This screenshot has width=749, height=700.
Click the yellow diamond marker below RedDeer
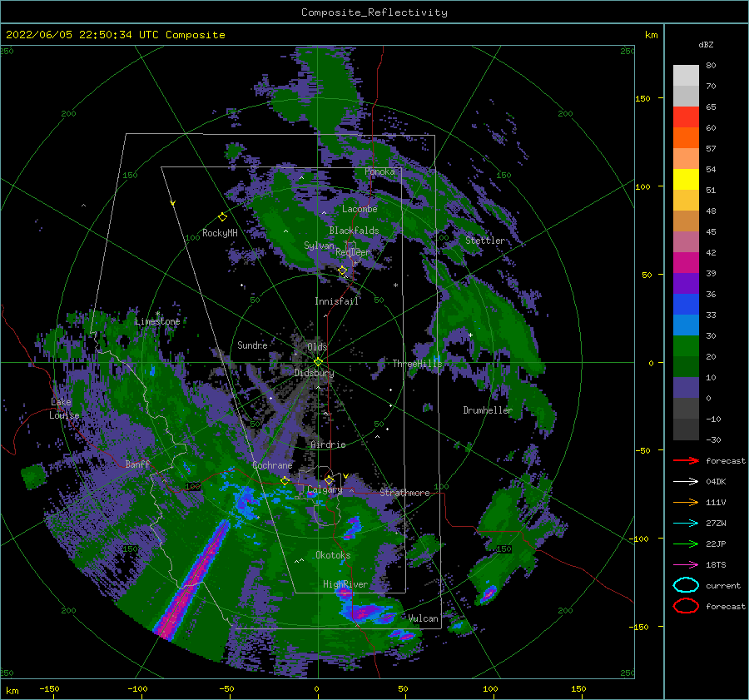[343, 271]
